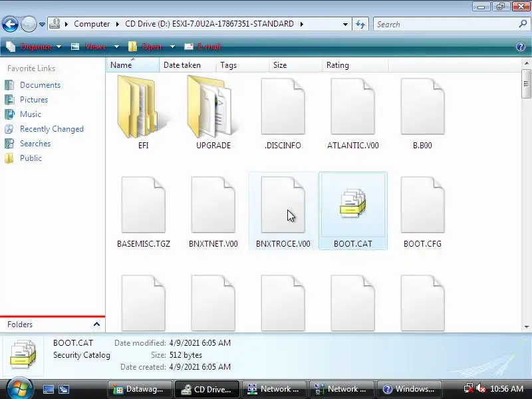Sort by the Name column header
Viewport: 532px width, 399px height.
pyautogui.click(x=132, y=65)
